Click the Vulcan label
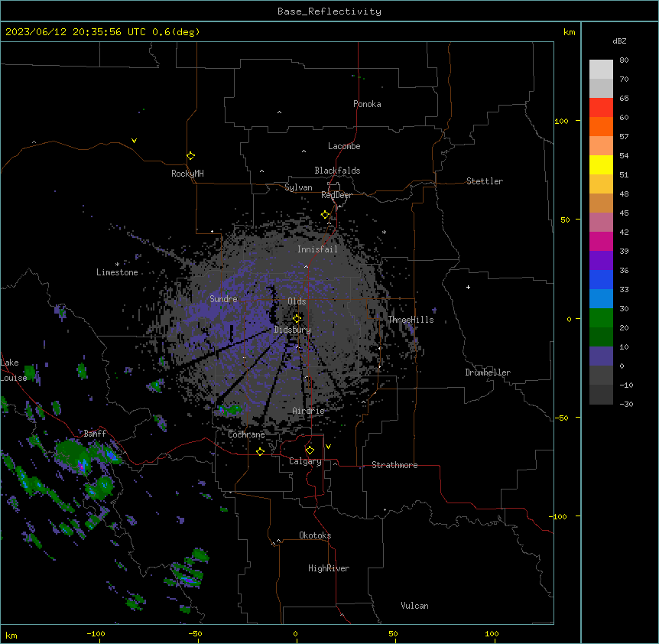Image resolution: width=659 pixels, height=644 pixels. [x=415, y=606]
